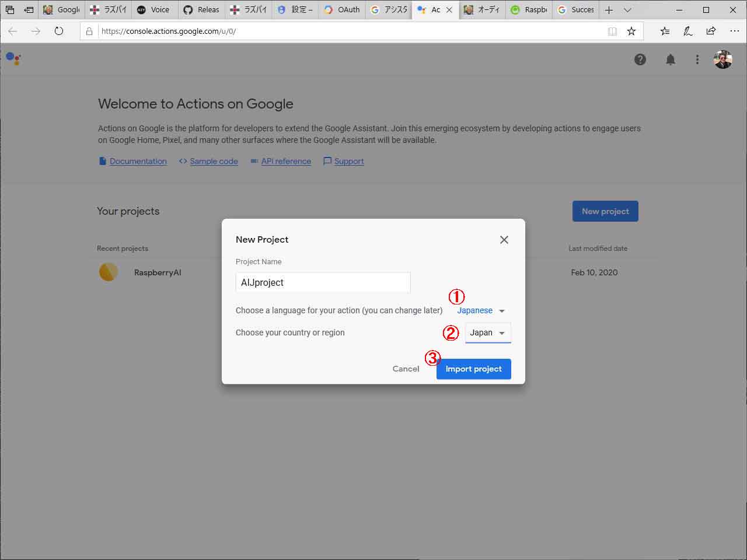This screenshot has width=747, height=560.
Task: Show the tab previews chevron
Action: [627, 10]
